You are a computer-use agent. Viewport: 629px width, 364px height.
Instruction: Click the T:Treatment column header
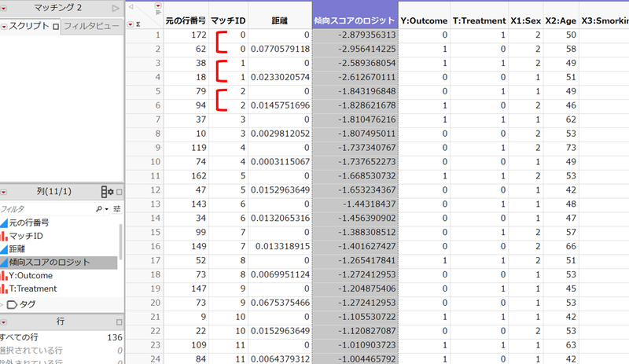(480, 21)
